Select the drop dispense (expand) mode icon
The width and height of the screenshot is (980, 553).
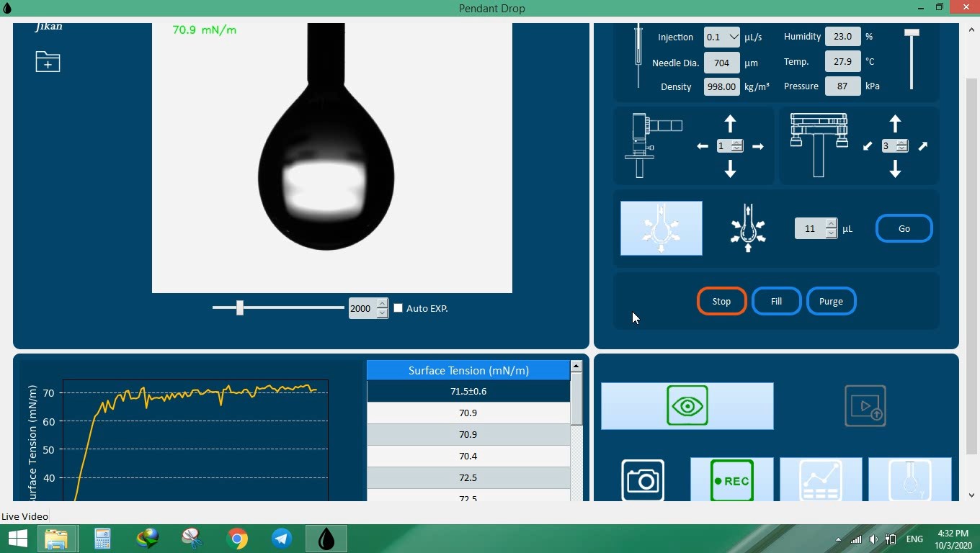point(661,228)
